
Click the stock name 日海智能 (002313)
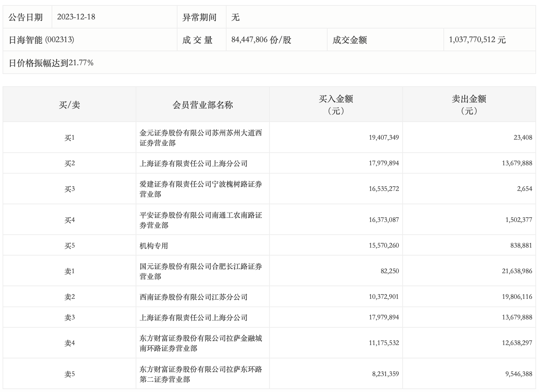click(x=41, y=40)
